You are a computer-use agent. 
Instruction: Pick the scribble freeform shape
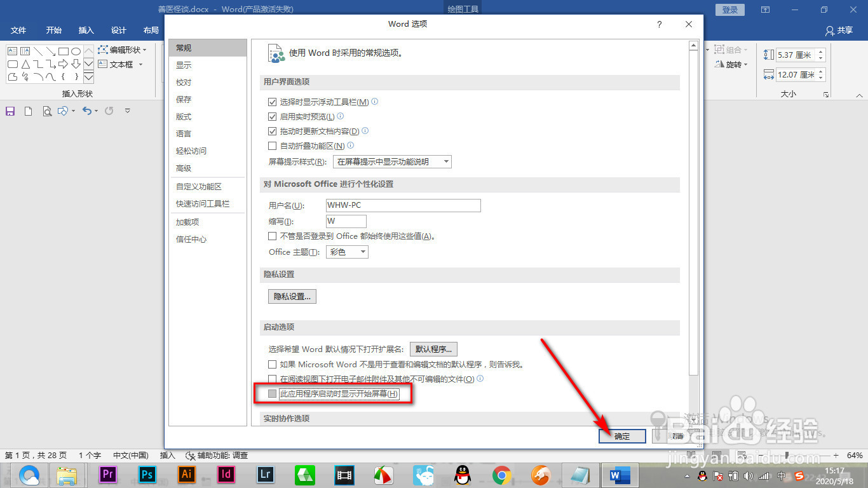click(25, 77)
